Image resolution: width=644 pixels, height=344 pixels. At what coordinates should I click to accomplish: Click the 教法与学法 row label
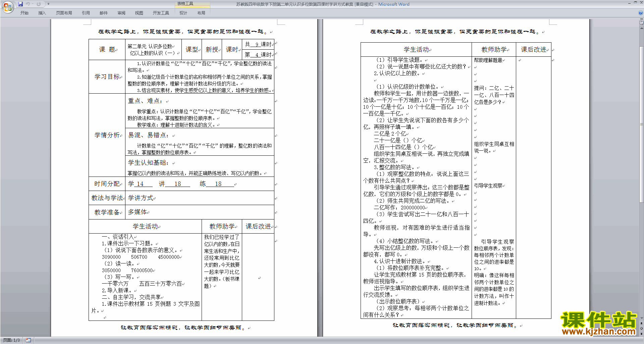107,198
